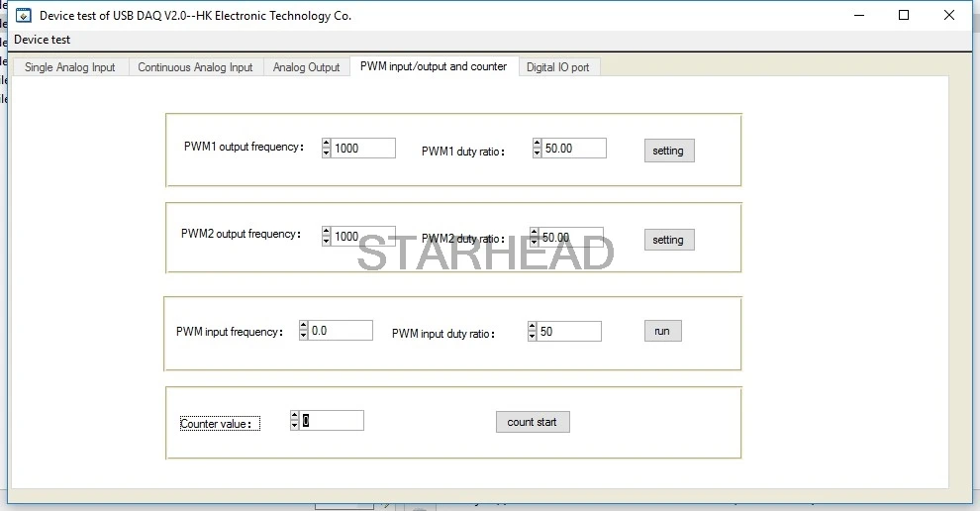This screenshot has width=980, height=511.
Task: Apply PWM2 with its setting button
Action: (x=669, y=240)
